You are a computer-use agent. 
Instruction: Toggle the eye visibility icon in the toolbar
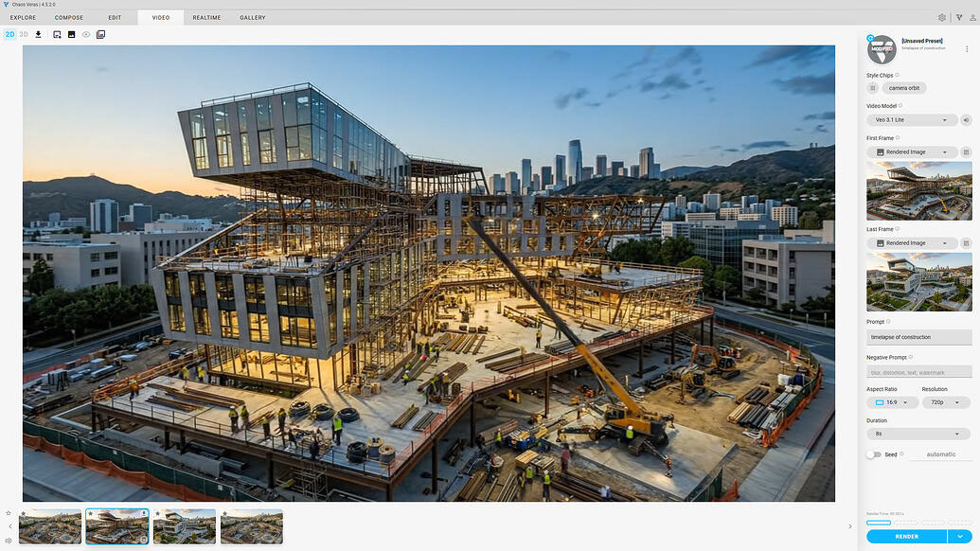pyautogui.click(x=86, y=34)
